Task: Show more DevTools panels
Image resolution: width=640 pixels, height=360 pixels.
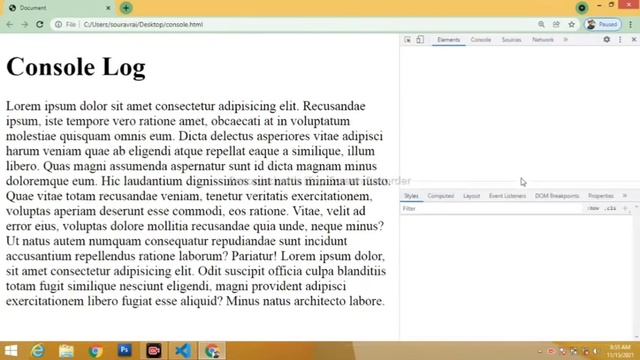Action: 566,40
